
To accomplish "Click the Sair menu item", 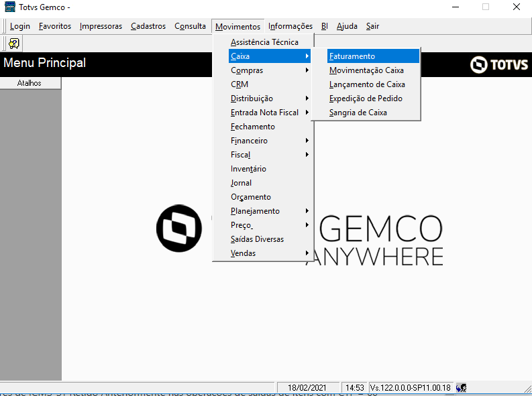I will click(x=372, y=26).
